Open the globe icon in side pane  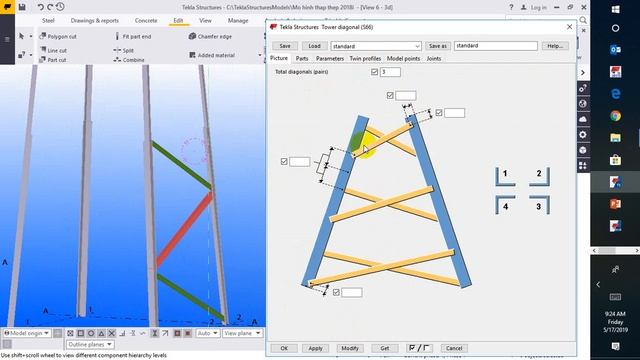pyautogui.click(x=583, y=104)
